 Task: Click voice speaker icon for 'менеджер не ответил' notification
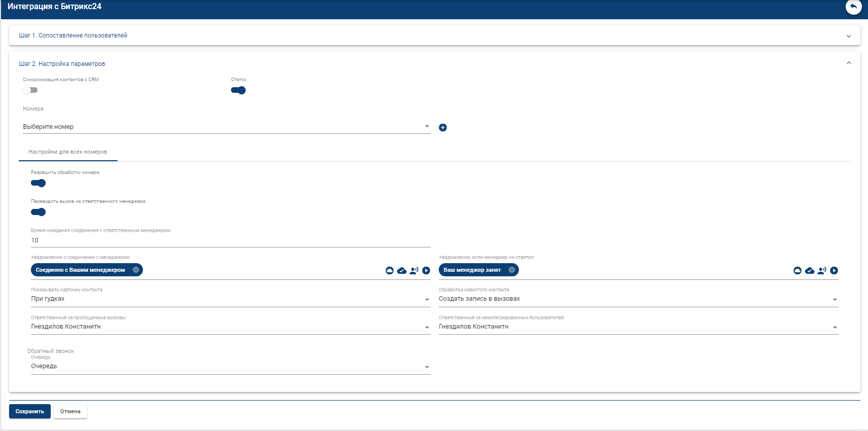click(822, 271)
